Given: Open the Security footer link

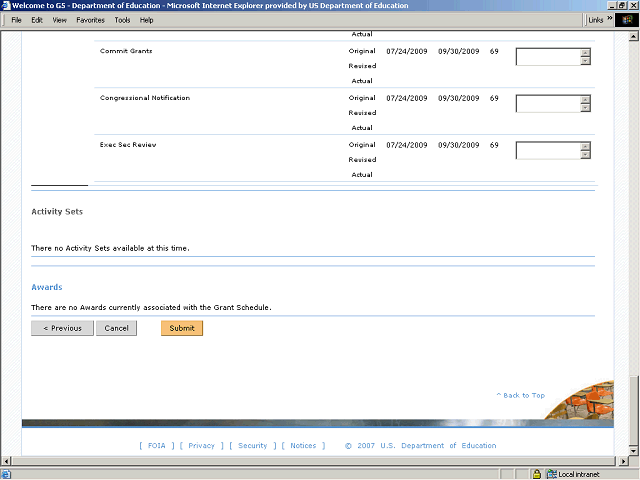Looking at the screenshot, I should [252, 446].
